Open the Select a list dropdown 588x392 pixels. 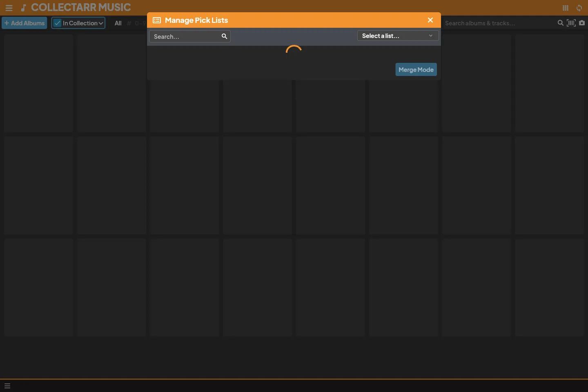(x=398, y=36)
